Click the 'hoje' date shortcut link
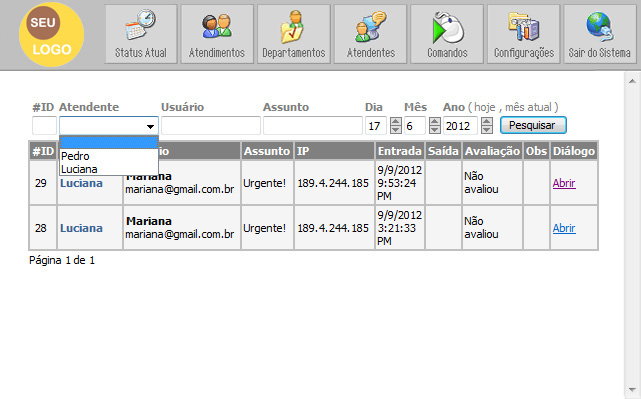The height and width of the screenshot is (399, 641). click(484, 107)
